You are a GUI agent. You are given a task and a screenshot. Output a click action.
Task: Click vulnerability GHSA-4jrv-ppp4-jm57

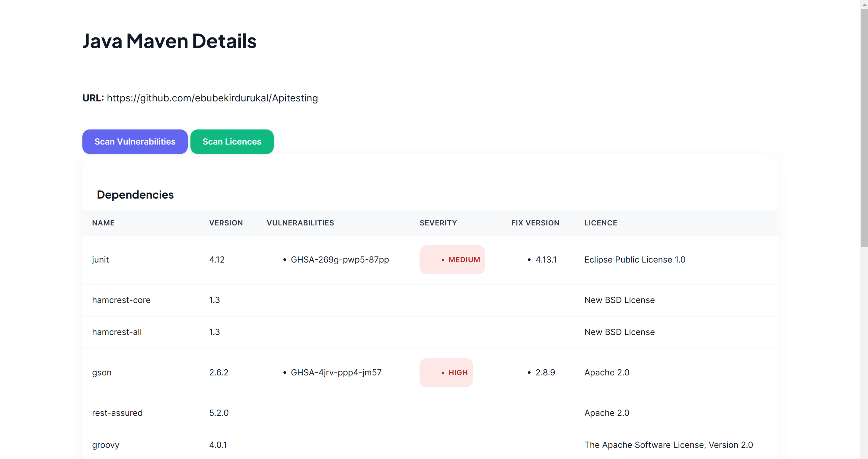point(336,372)
